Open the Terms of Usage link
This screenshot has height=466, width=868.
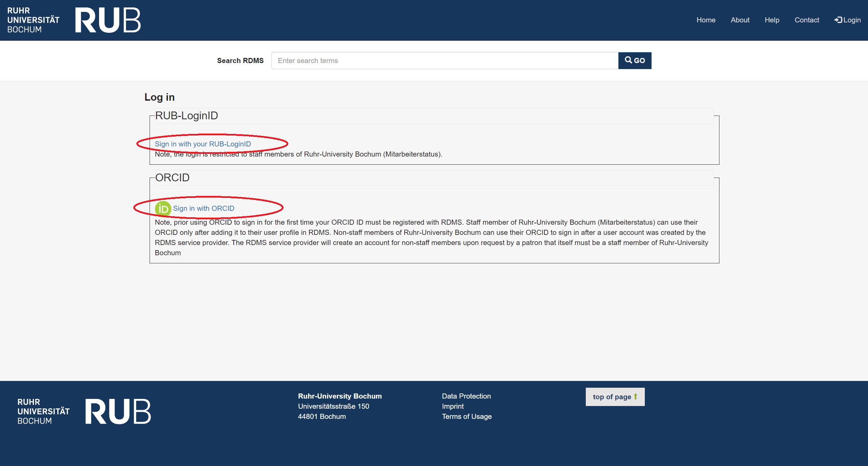click(466, 417)
